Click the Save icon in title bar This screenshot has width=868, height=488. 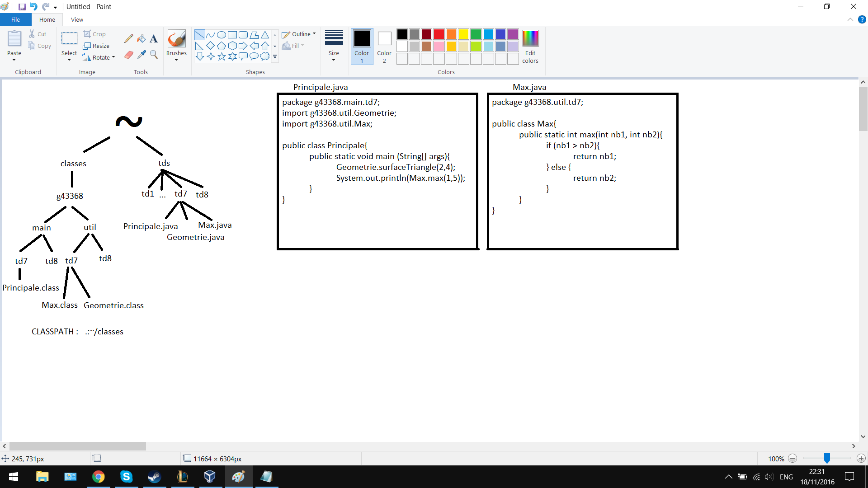(x=22, y=7)
